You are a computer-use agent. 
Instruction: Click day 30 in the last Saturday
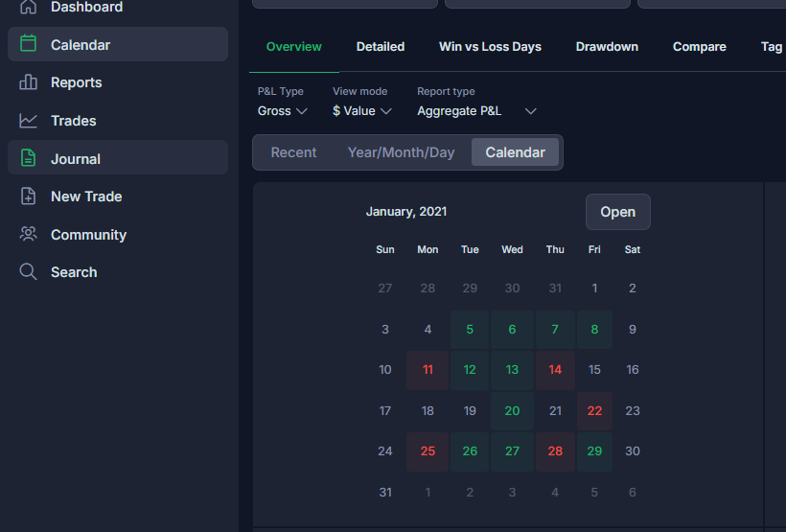pos(633,451)
